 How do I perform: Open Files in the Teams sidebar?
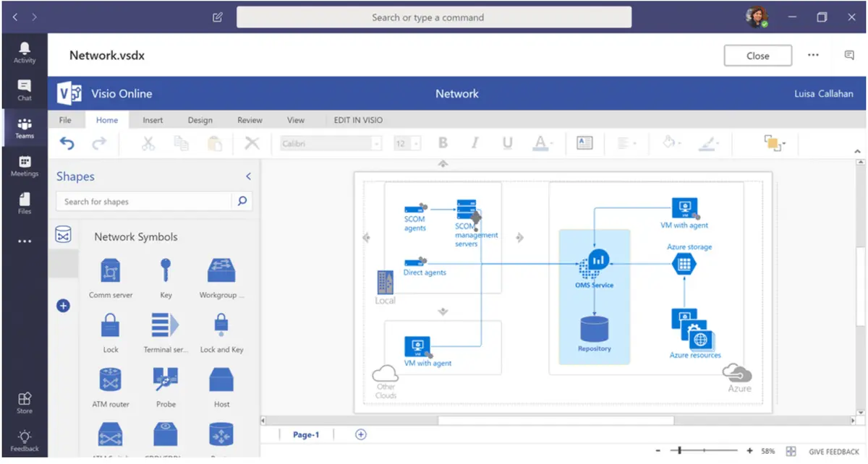point(25,204)
